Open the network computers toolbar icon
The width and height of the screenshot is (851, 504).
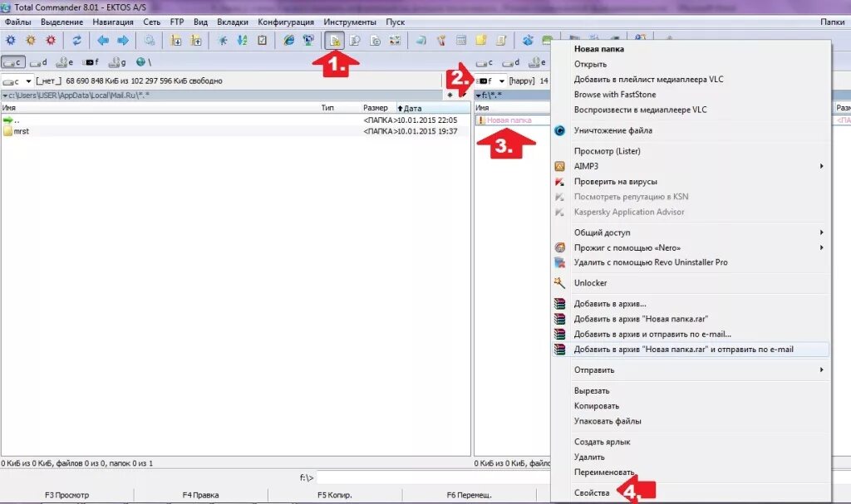308,40
